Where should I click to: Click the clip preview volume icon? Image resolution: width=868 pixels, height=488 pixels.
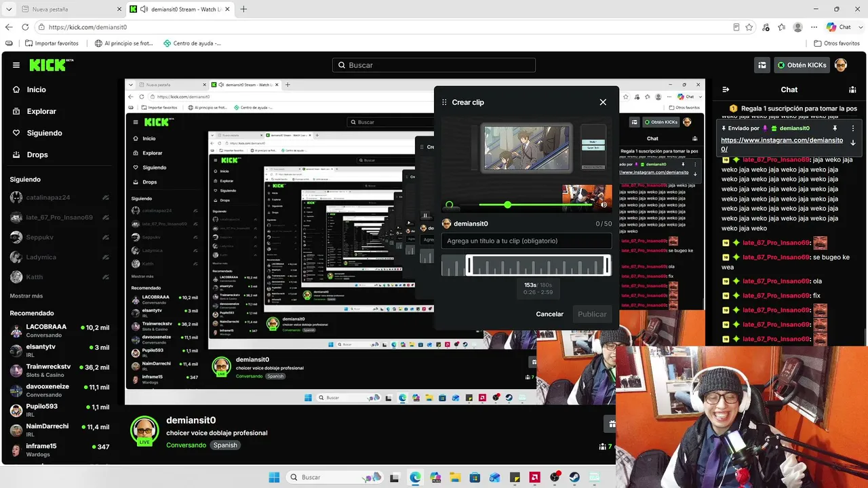click(604, 205)
